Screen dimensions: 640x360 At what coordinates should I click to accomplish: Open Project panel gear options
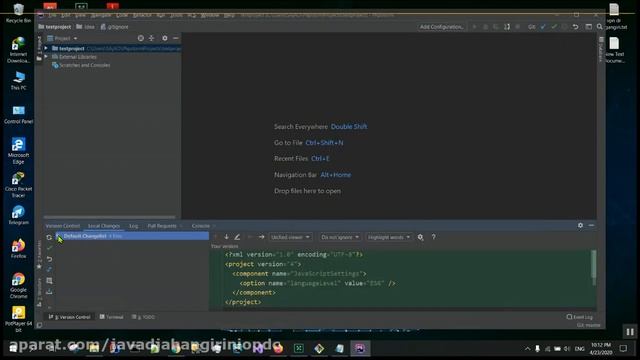pos(165,38)
